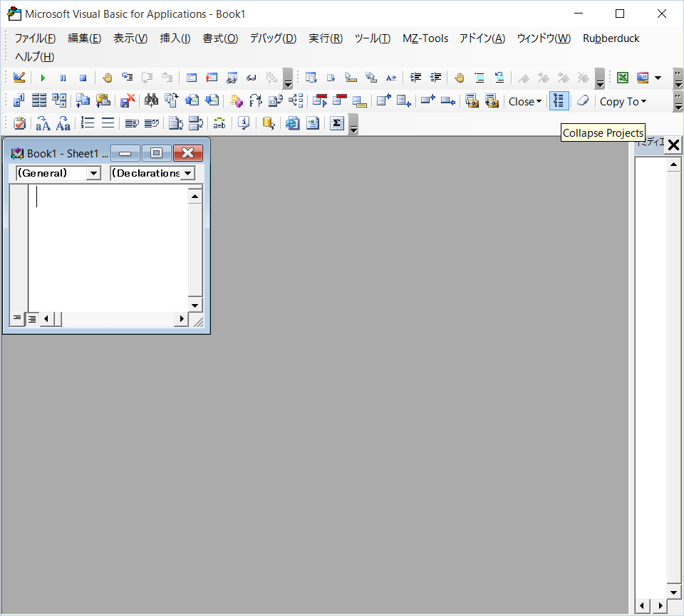The image size is (684, 616).
Task: Click the MZ-Tools binoculars Find icon
Action: [151, 100]
